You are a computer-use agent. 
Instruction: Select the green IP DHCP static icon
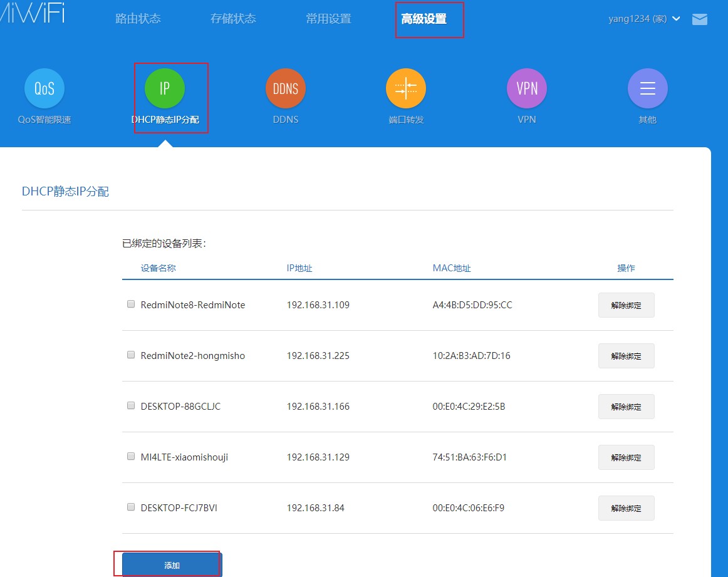click(x=165, y=88)
